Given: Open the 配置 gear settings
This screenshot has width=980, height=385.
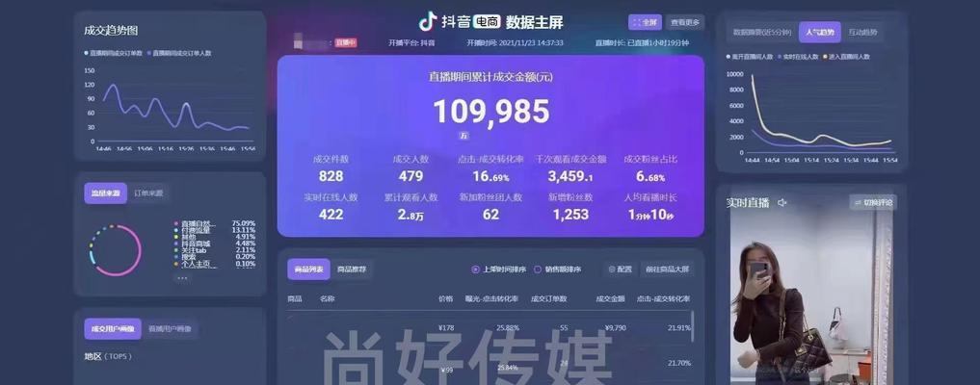Looking at the screenshot, I should click(620, 269).
